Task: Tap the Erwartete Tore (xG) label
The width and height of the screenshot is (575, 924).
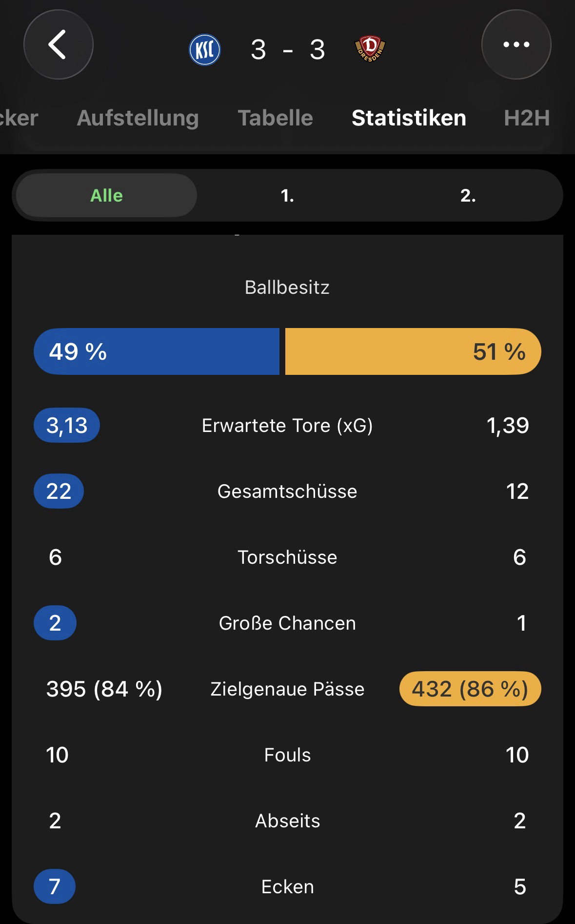Action: 287,426
